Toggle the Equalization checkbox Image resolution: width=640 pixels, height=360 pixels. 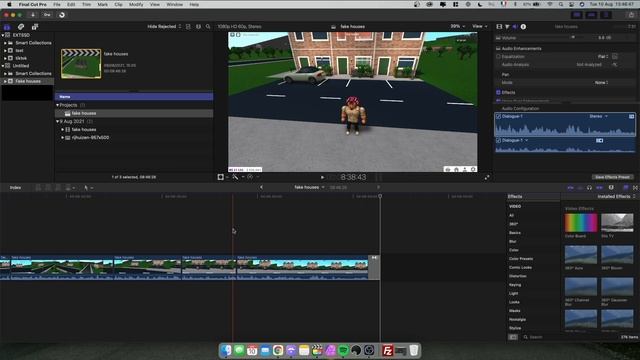(498, 57)
